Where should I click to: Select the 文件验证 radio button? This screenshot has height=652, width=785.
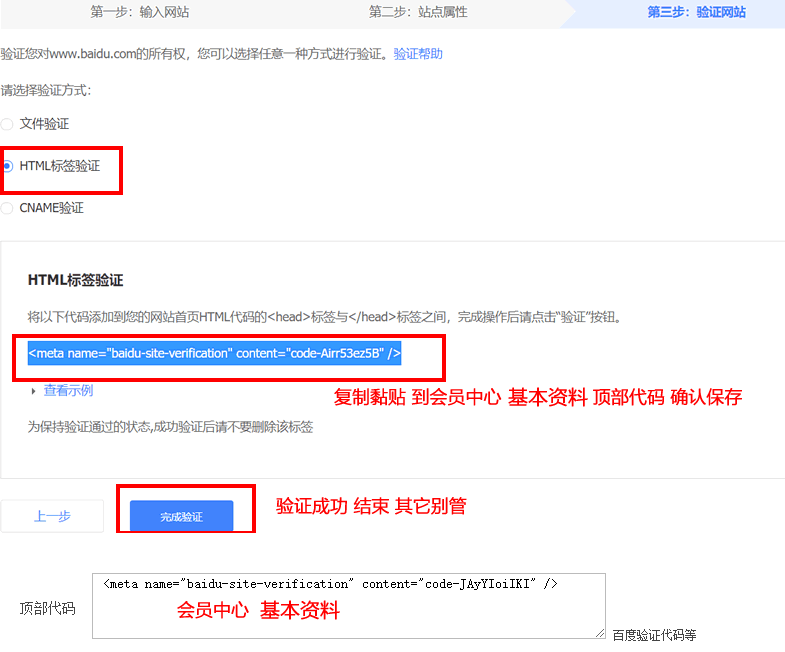pos(7,124)
